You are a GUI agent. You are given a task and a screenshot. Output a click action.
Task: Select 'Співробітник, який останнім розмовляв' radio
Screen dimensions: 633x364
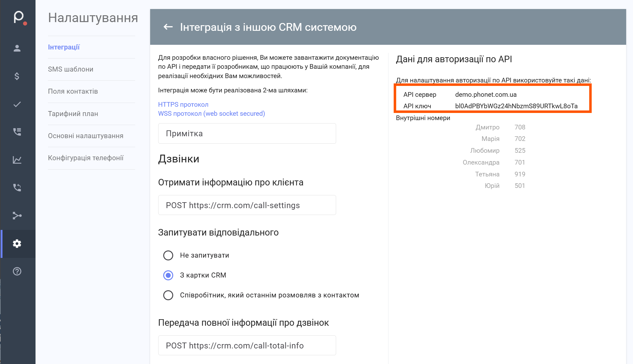(x=168, y=295)
